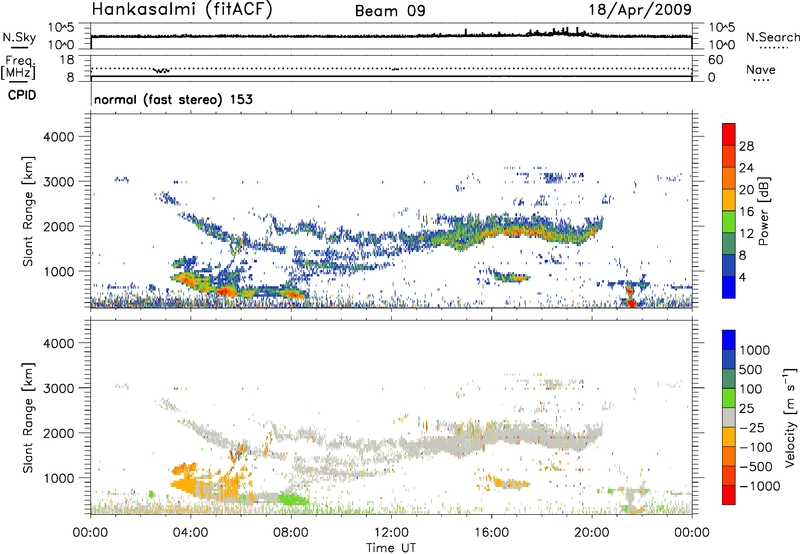This screenshot has height=554, width=800.
Task: Pick the dark green 8–12 dB power segment
Action: 729,243
